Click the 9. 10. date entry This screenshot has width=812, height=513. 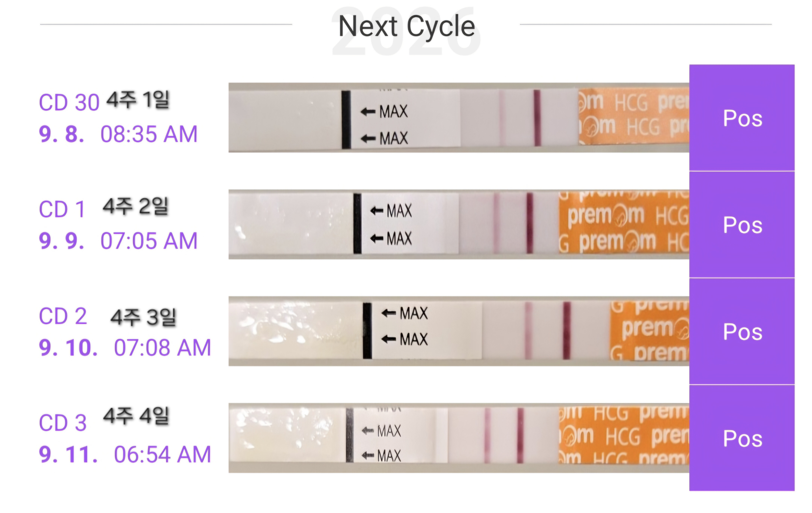(x=68, y=347)
